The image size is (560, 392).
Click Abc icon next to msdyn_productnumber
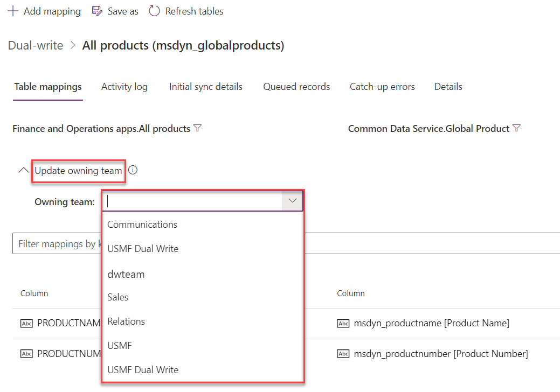pyautogui.click(x=343, y=354)
